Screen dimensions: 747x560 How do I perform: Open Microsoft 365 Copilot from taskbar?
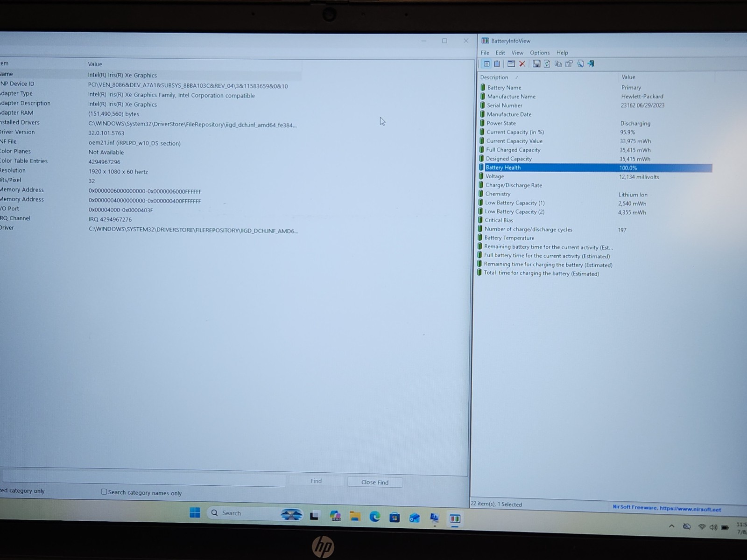click(x=335, y=516)
